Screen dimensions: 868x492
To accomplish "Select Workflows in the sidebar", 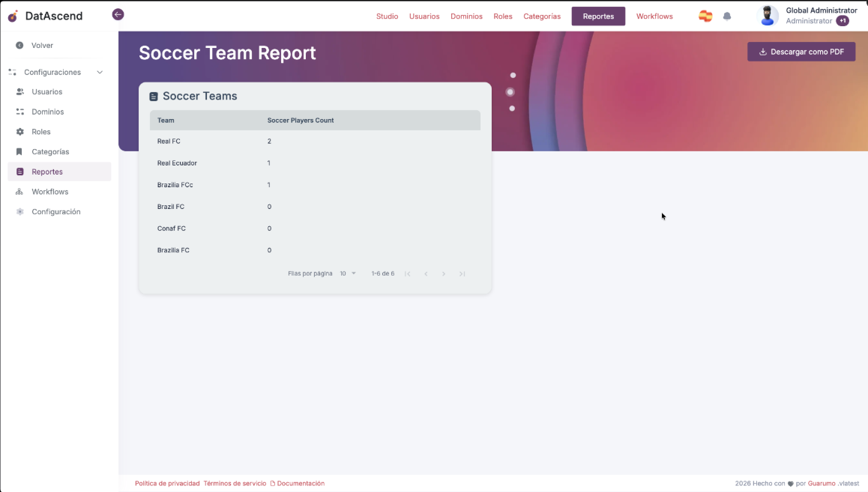I will (59, 192).
